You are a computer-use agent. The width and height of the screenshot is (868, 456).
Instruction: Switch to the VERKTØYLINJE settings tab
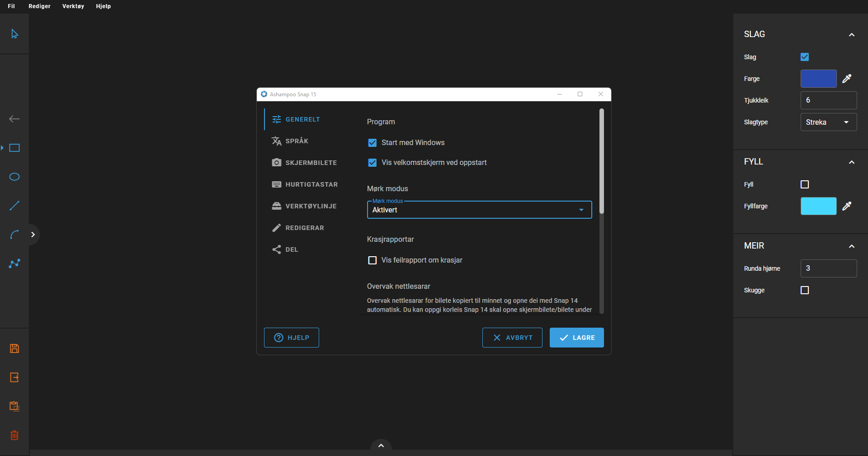(309, 206)
